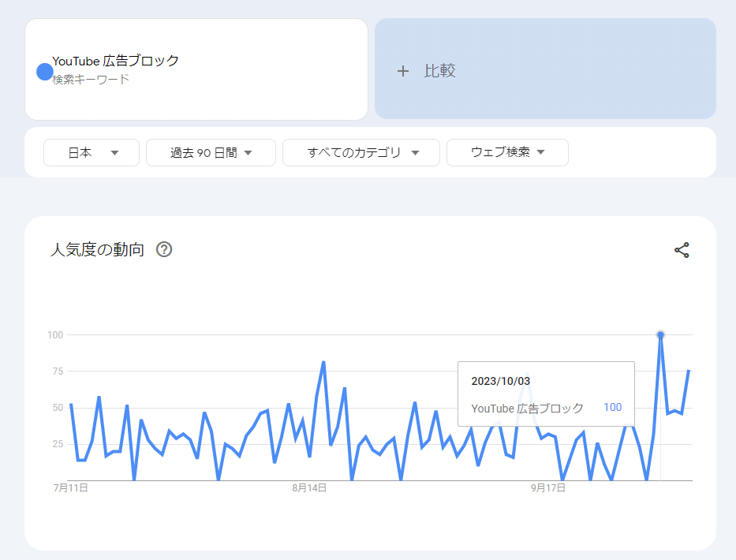Click the blue dot of YouTube 広告ブロック term
The image size is (736, 560).
click(x=45, y=72)
